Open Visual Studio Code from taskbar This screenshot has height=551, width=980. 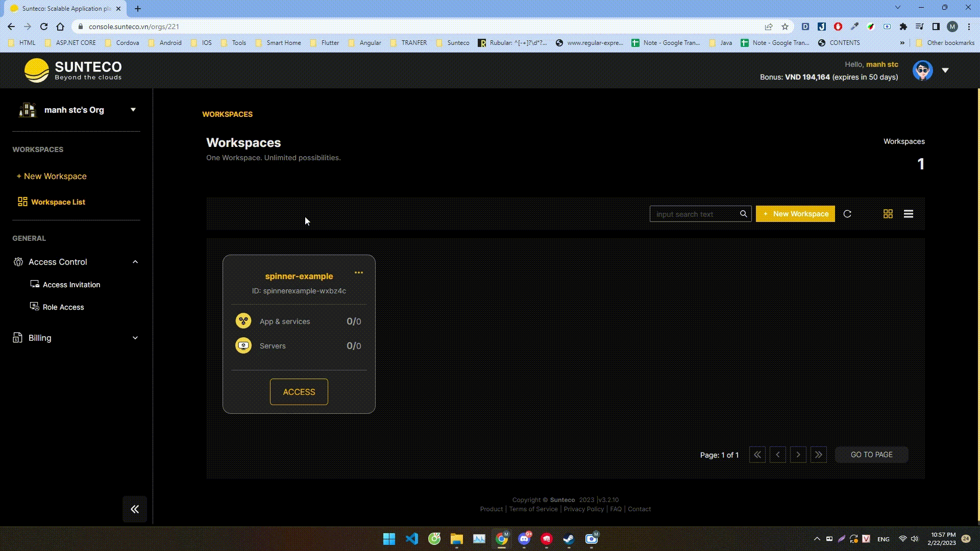click(x=412, y=539)
